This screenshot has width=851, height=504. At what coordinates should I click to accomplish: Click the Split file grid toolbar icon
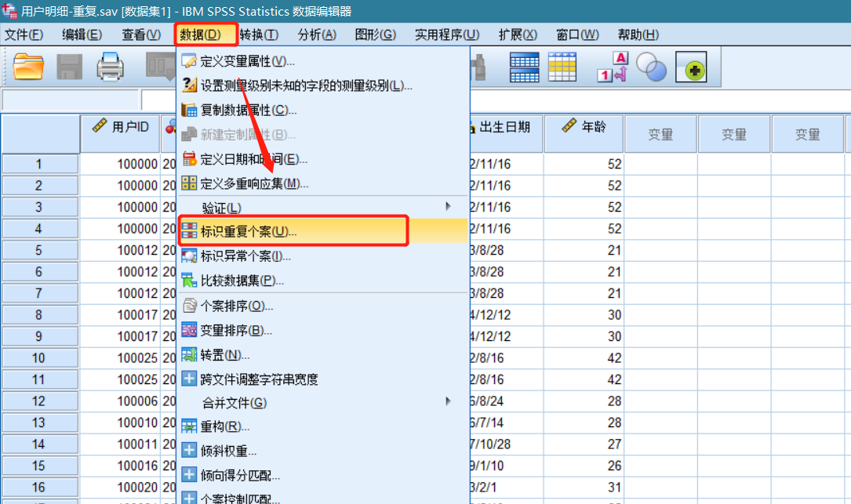pyautogui.click(x=524, y=67)
